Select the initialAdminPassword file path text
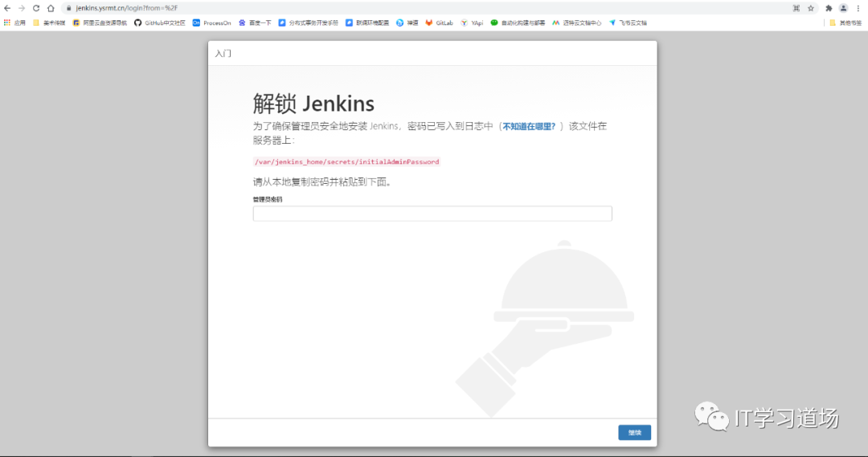Screen dimensions: 868x457 [346, 161]
